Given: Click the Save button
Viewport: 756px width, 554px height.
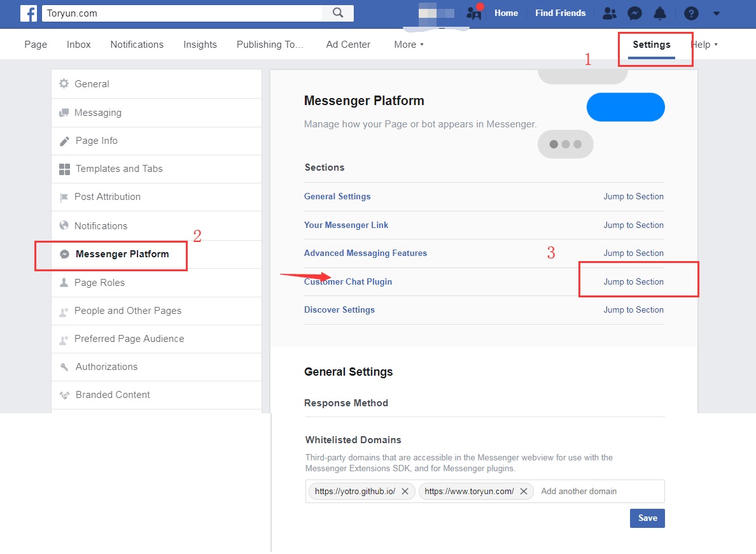Looking at the screenshot, I should (647, 518).
